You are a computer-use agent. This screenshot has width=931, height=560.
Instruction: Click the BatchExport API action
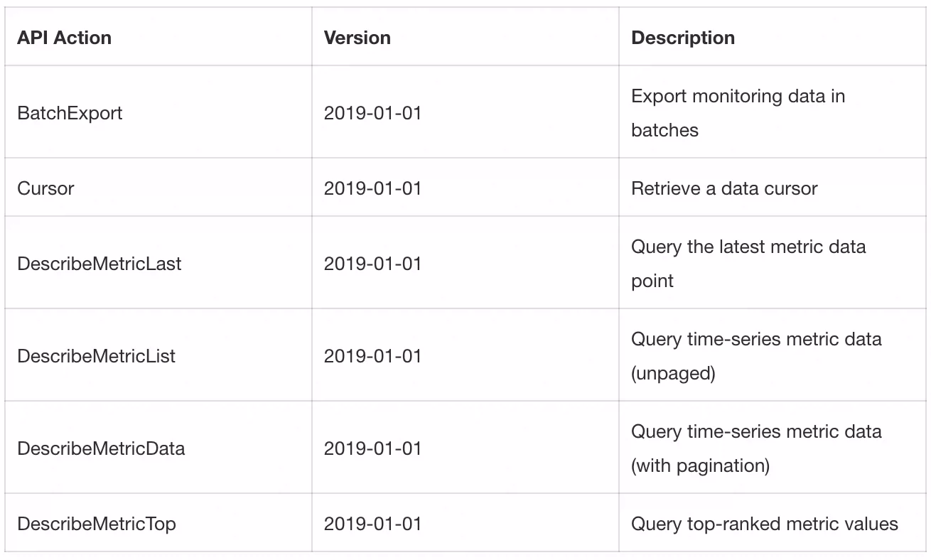click(70, 113)
